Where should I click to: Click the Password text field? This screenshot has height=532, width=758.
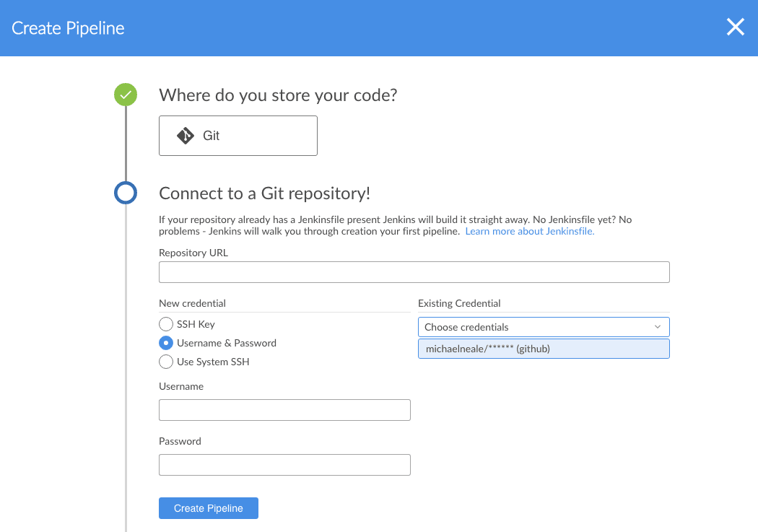[x=284, y=464]
